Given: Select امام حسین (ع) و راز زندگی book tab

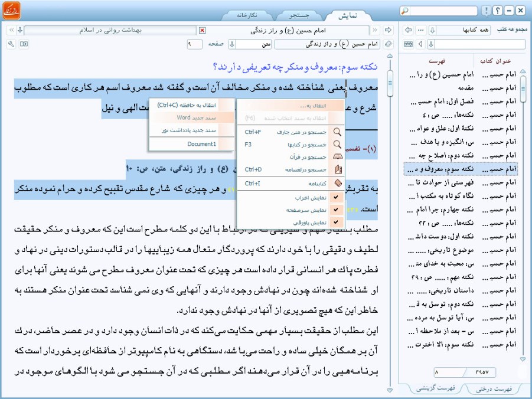Looking at the screenshot, I should pos(288,30).
